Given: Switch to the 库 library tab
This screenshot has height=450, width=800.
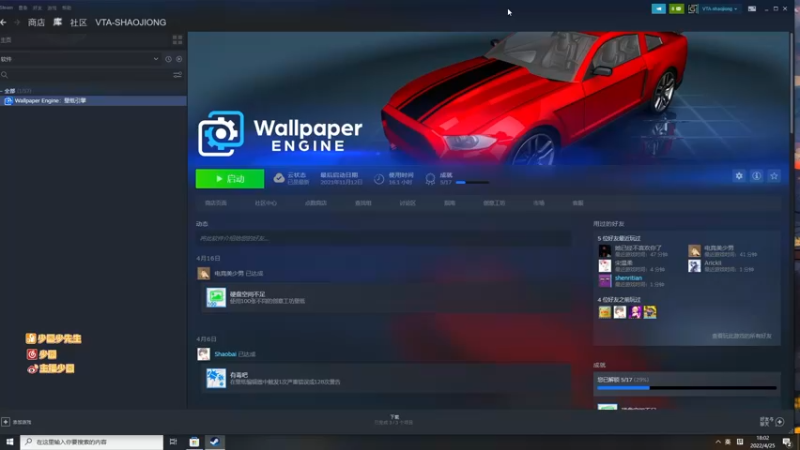Looking at the screenshot, I should click(58, 22).
